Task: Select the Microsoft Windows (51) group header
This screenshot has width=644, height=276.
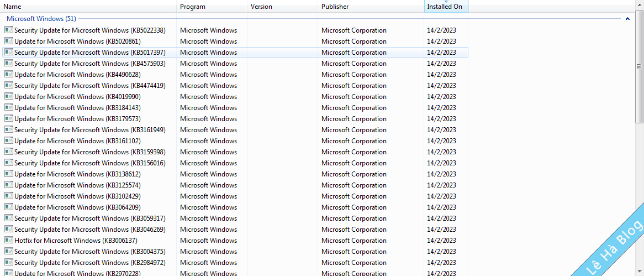Action: click(41, 19)
